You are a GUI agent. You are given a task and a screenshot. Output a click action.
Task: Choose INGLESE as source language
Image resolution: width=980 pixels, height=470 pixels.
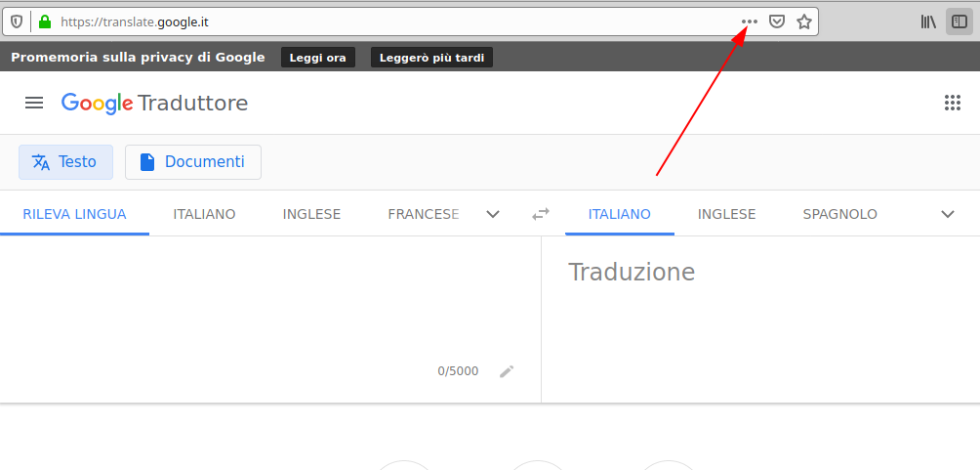[311, 214]
